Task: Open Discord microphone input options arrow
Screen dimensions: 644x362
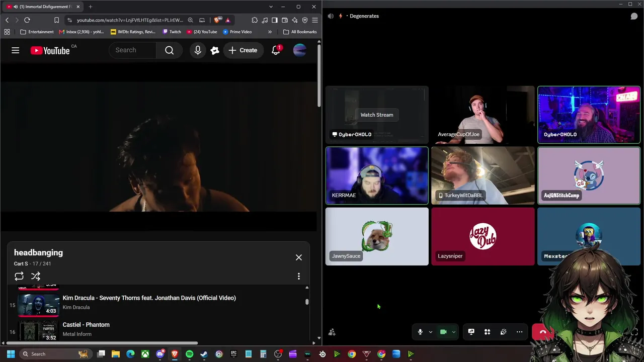Action: point(430,332)
